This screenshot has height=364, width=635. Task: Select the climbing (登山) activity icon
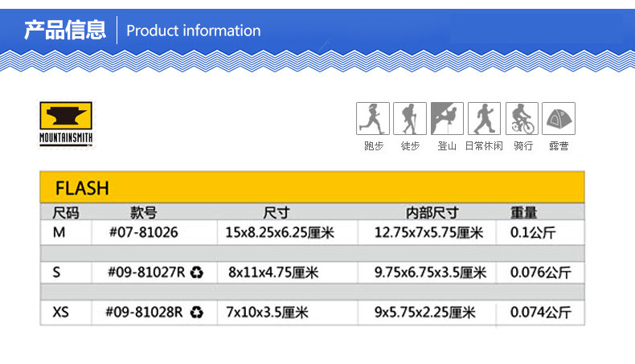447,118
